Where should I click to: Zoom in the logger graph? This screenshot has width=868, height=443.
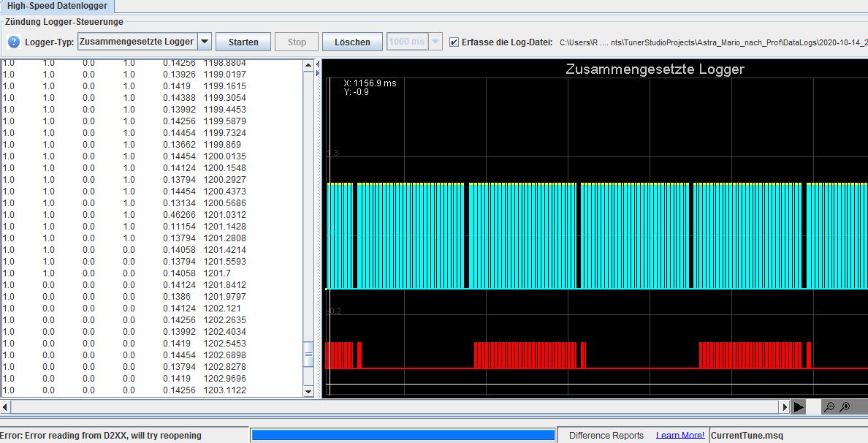coord(845,407)
